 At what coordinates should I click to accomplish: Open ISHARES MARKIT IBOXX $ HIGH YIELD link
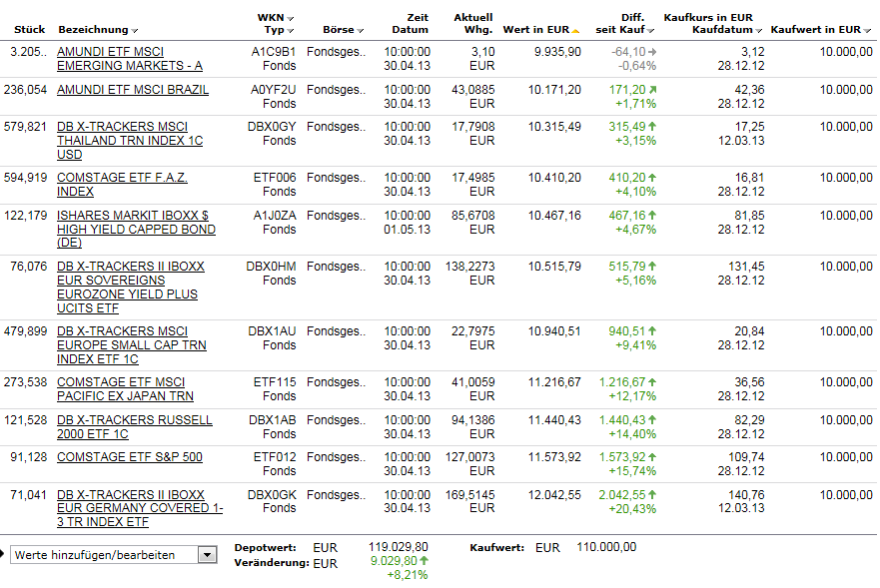(136, 229)
